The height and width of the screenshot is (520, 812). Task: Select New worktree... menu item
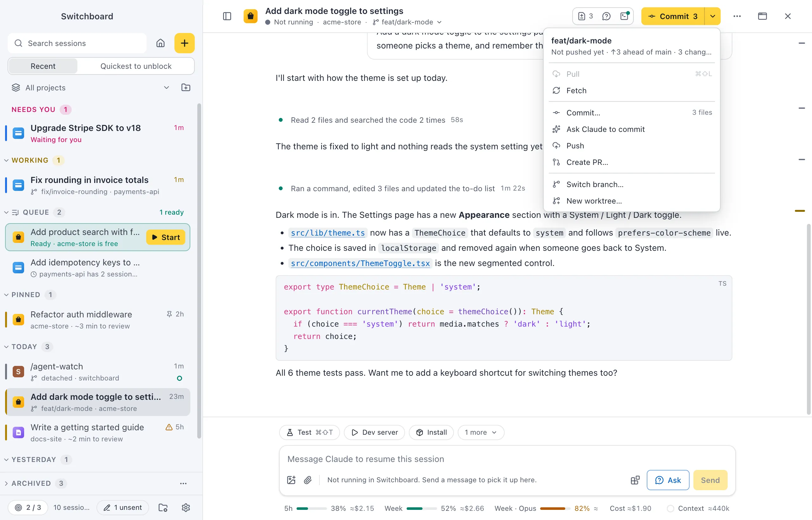[632, 201]
